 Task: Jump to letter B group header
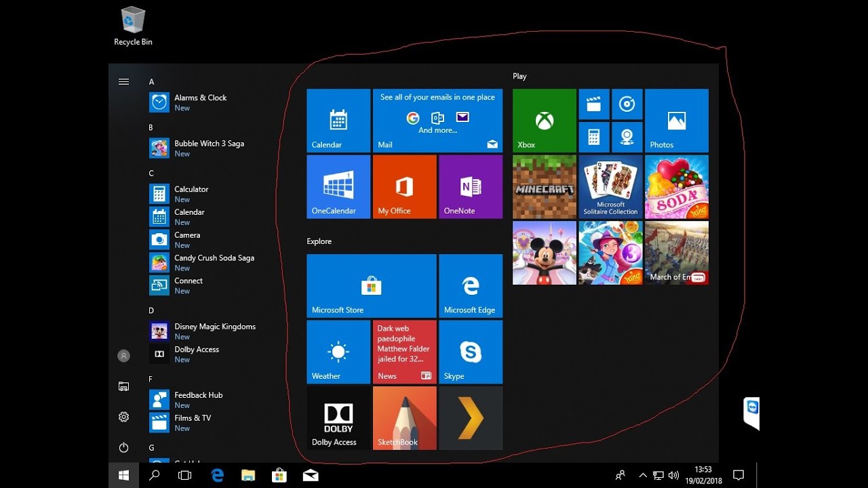tap(151, 127)
